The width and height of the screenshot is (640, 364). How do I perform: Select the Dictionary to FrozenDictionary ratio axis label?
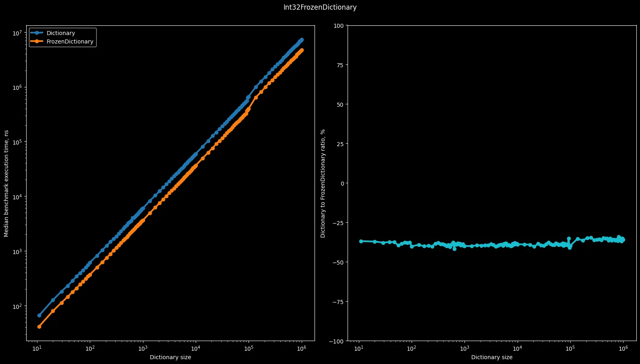tap(323, 183)
